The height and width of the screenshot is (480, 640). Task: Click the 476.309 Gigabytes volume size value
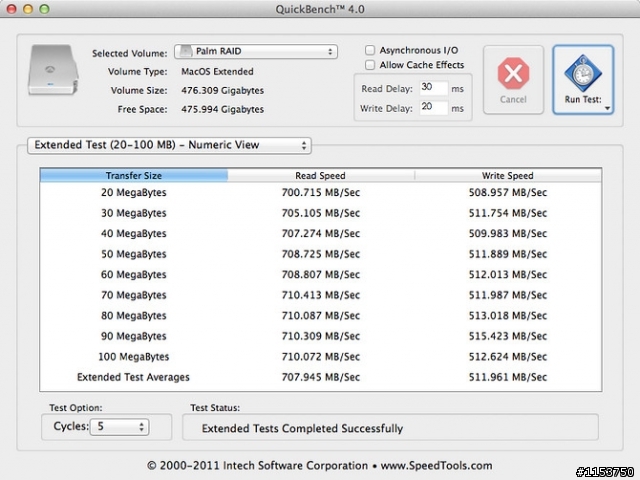point(222,91)
